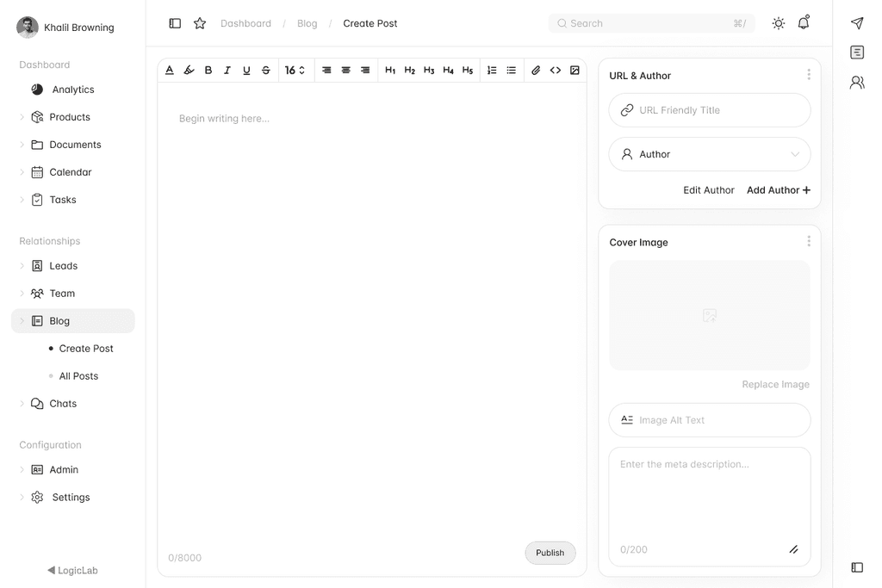
Task: Open the code block tool
Action: click(555, 70)
